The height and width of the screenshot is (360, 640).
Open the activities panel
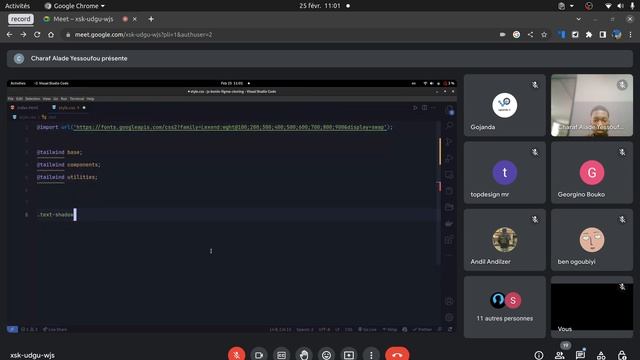(601, 355)
